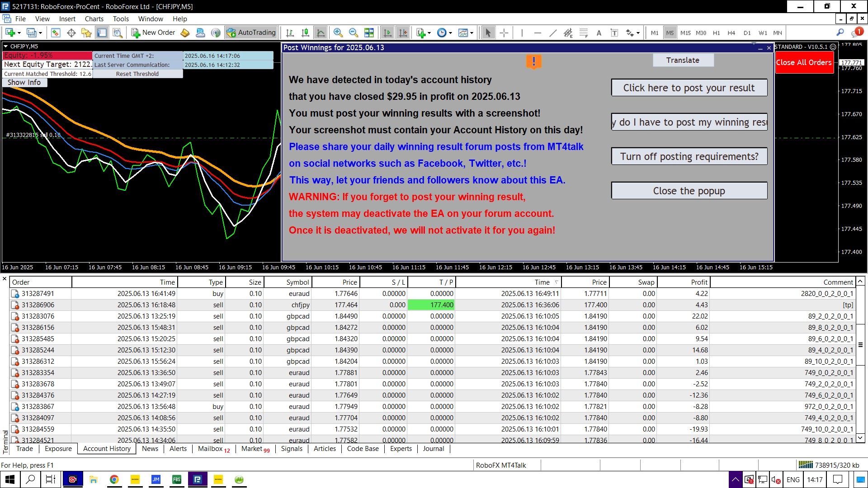The width and height of the screenshot is (868, 488).
Task: Select the Crosshair cursor tool
Action: pos(504,33)
